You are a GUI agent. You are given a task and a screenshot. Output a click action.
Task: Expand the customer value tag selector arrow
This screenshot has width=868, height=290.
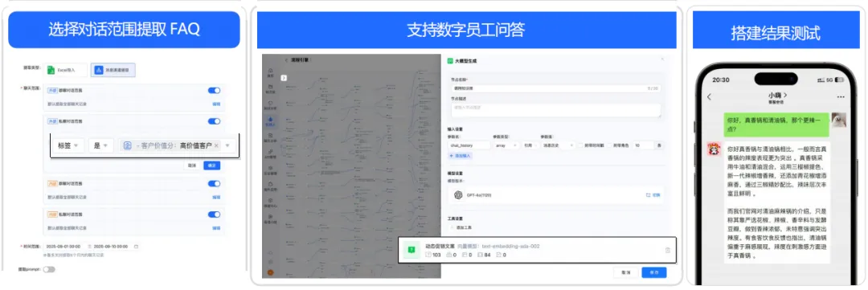pyautogui.click(x=227, y=146)
